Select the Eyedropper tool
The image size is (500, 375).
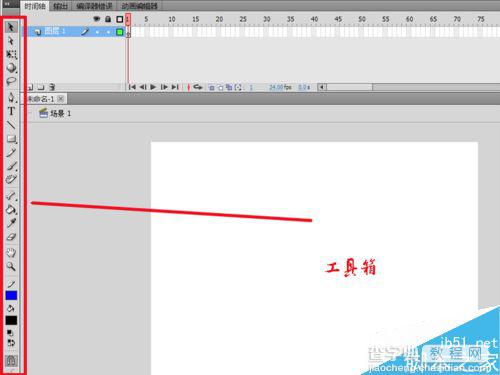click(x=11, y=223)
